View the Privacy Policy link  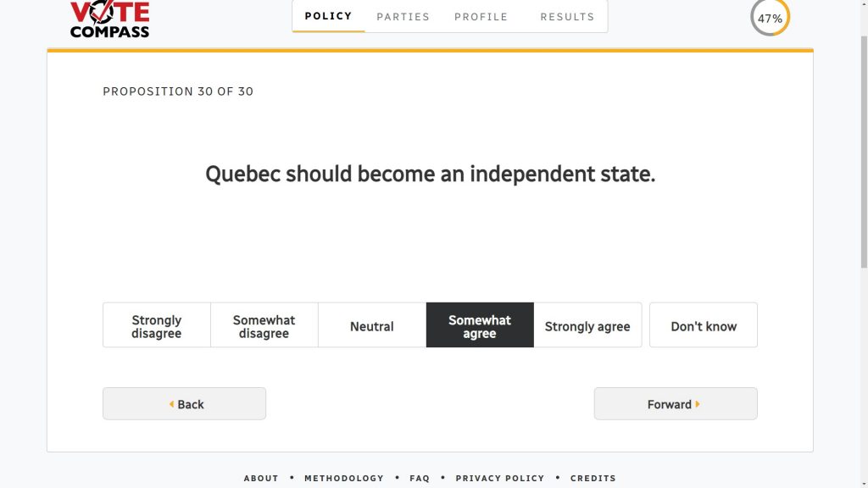pos(500,478)
